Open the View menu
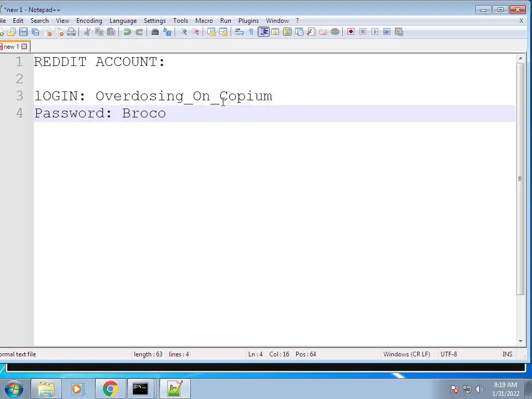The height and width of the screenshot is (399, 532). [62, 21]
